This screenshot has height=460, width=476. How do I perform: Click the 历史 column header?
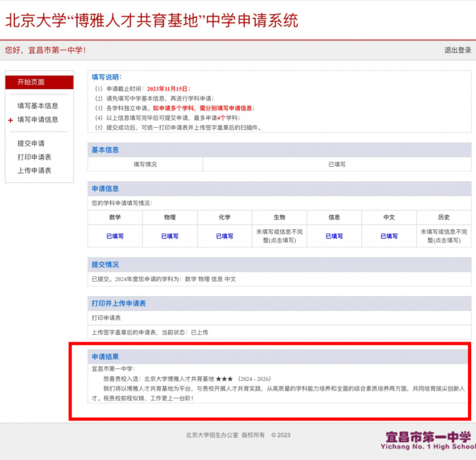[444, 217]
